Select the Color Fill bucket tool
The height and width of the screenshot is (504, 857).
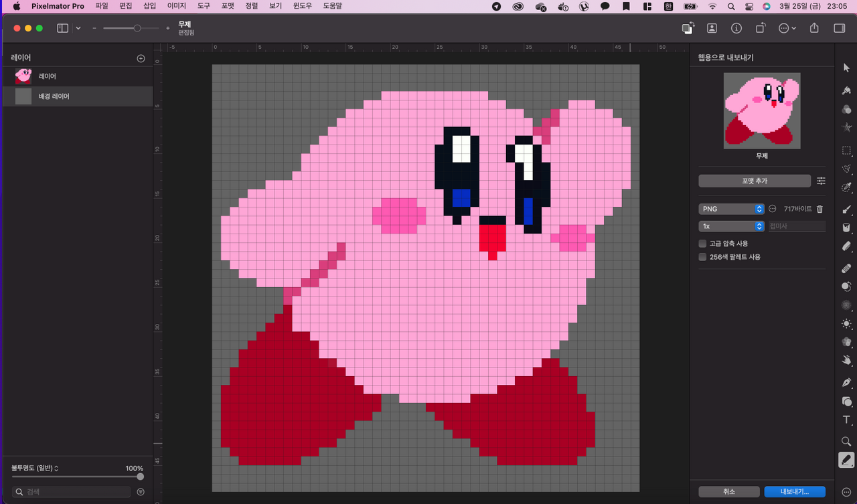(846, 228)
